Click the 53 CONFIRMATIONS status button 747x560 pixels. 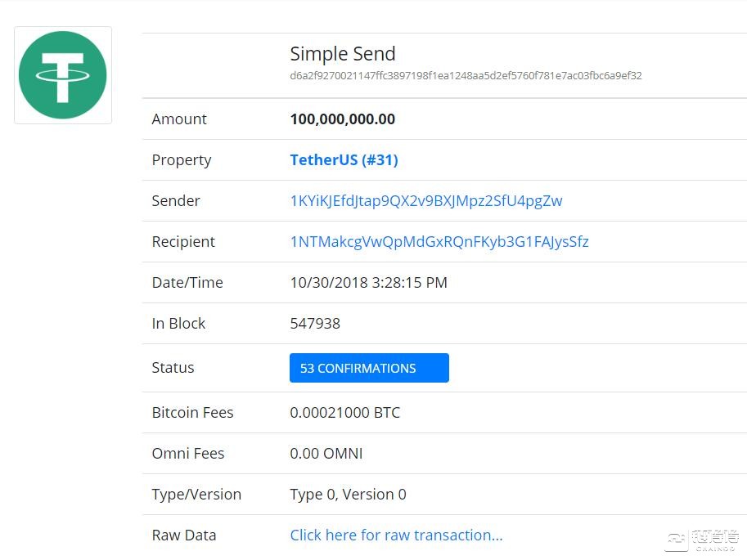(x=369, y=368)
